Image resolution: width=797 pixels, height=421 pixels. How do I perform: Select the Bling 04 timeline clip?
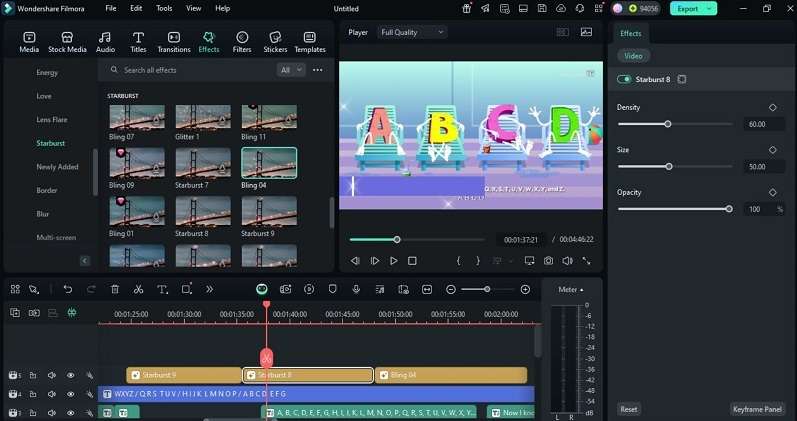[451, 375]
